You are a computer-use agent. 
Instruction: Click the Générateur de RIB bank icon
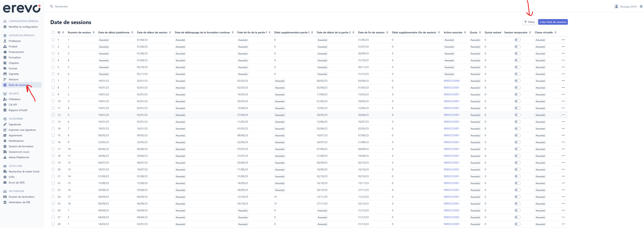tap(5, 202)
